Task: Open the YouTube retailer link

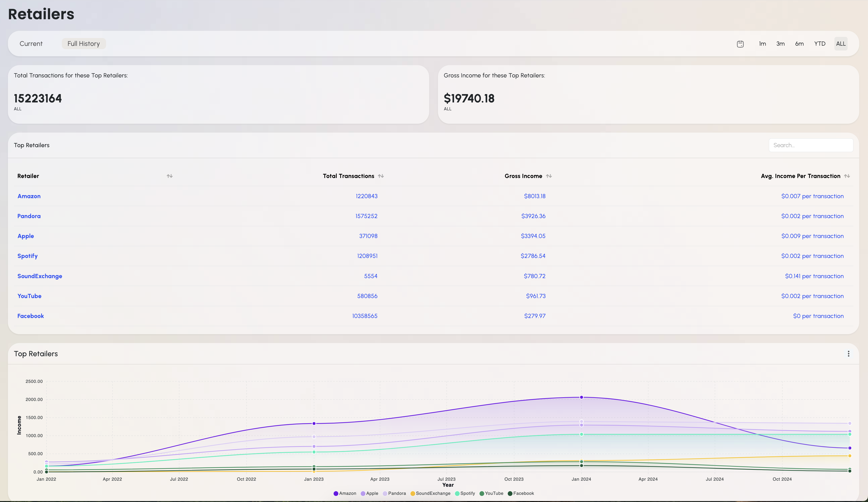Action: 29,296
